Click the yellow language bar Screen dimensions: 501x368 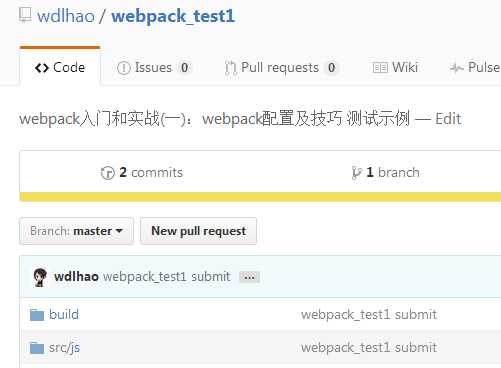coord(260,197)
